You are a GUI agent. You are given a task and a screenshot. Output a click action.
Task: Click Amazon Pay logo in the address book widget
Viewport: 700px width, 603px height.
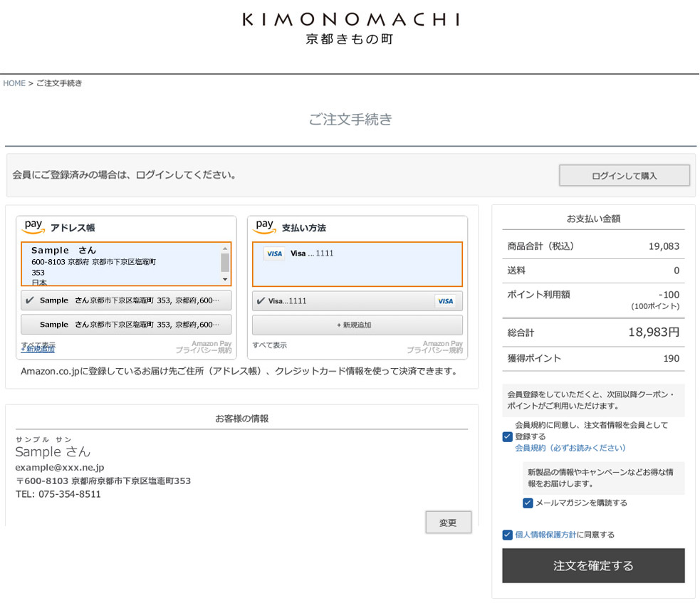[33, 226]
